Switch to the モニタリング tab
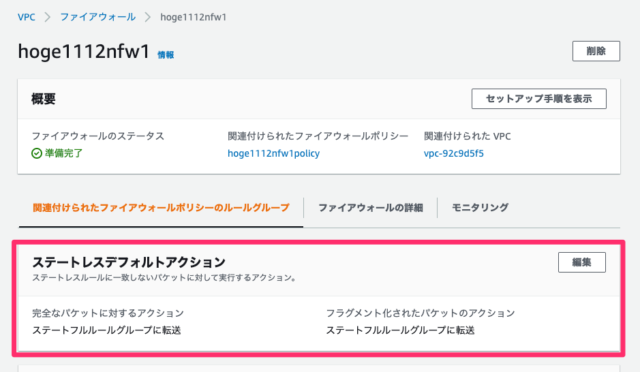 (x=480, y=207)
